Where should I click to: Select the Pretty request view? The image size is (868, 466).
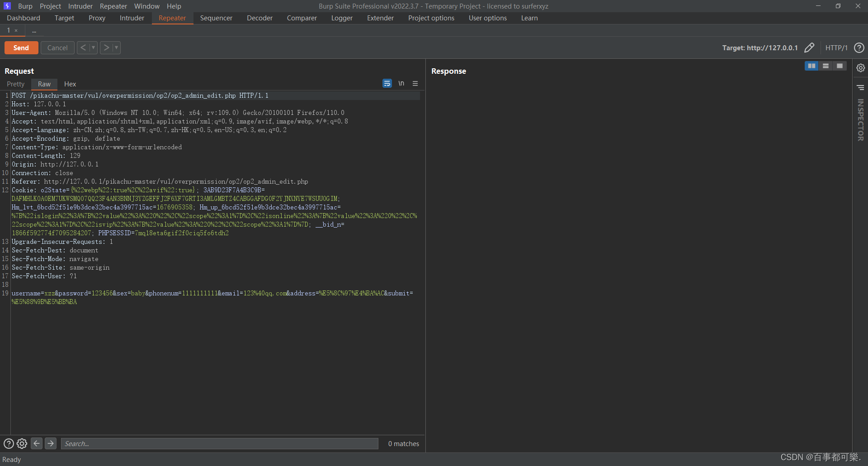click(x=16, y=84)
